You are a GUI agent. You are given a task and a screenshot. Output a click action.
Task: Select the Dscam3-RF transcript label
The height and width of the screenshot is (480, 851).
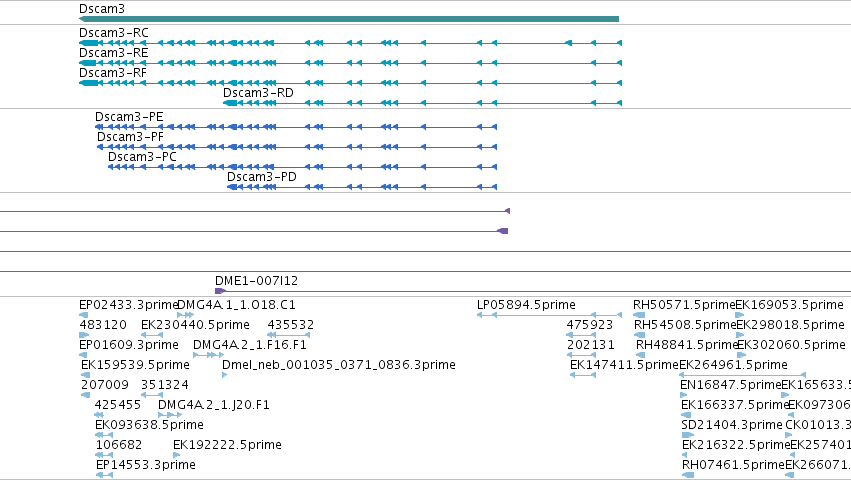(x=113, y=73)
